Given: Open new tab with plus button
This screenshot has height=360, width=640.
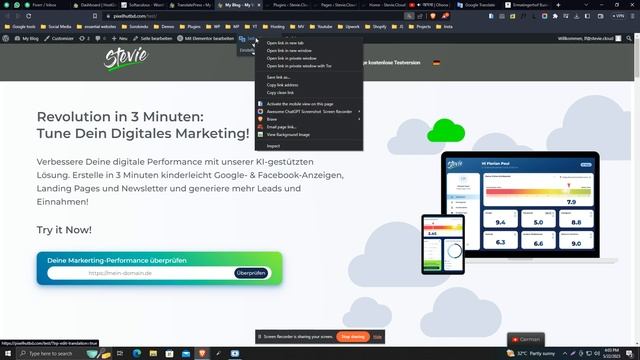Looking at the screenshot, I should point(558,5).
